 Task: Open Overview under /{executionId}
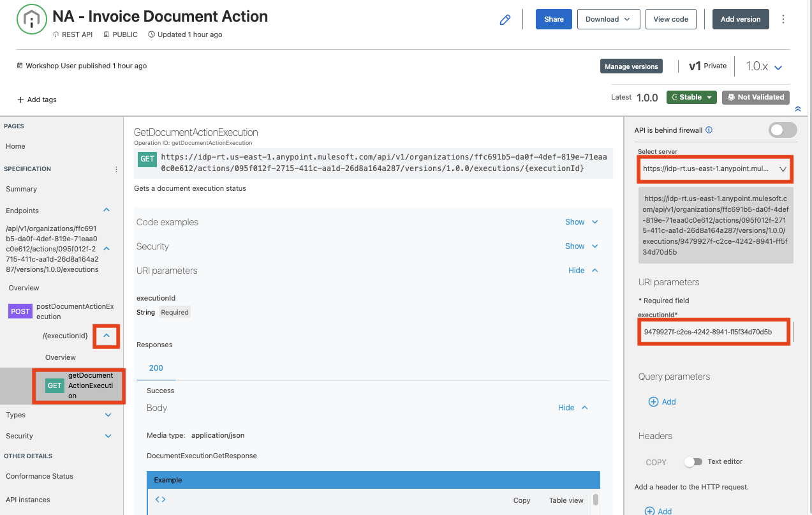coord(61,357)
